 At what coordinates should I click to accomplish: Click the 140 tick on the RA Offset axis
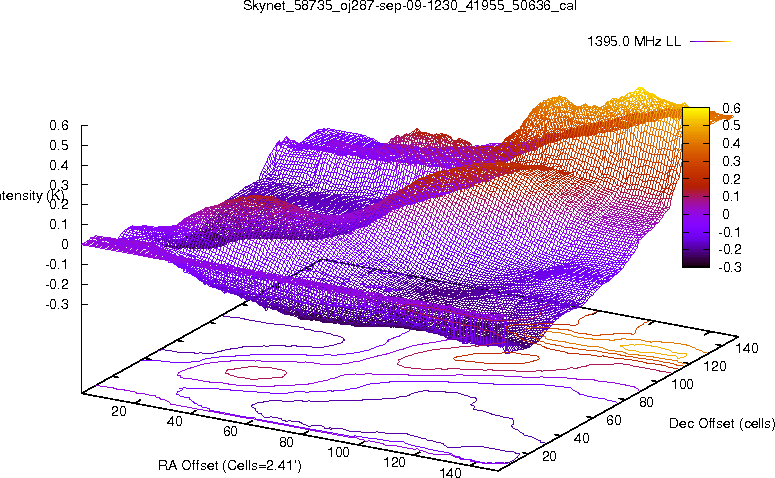(x=450, y=473)
